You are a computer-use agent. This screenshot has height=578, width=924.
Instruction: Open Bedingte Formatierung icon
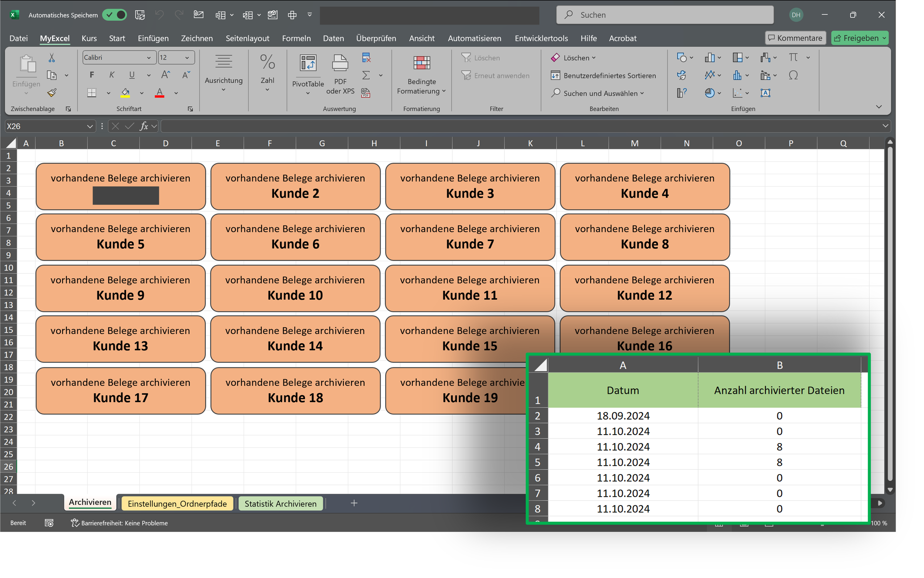pyautogui.click(x=421, y=64)
